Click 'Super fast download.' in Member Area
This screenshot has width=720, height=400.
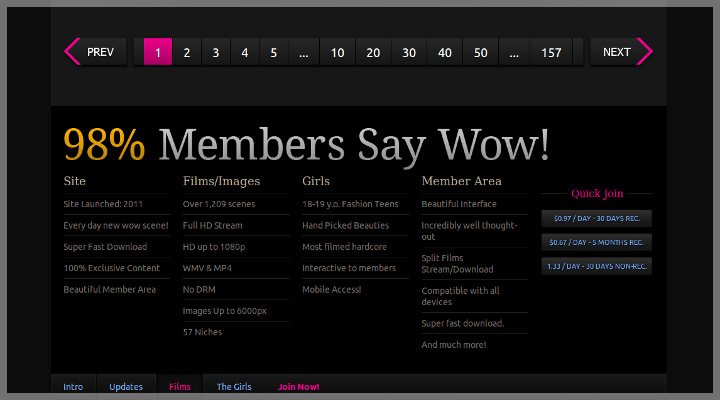pos(463,323)
